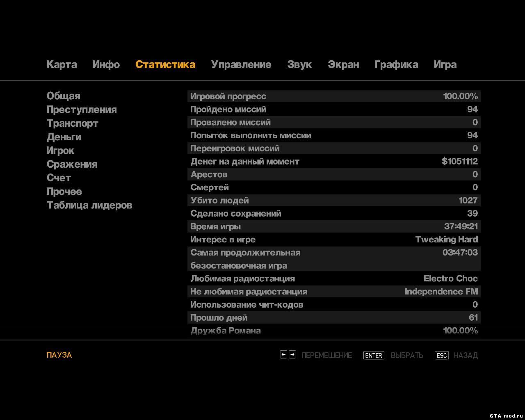Go to the Экран tab
Viewport: 525px width, 420px height.
(x=343, y=65)
